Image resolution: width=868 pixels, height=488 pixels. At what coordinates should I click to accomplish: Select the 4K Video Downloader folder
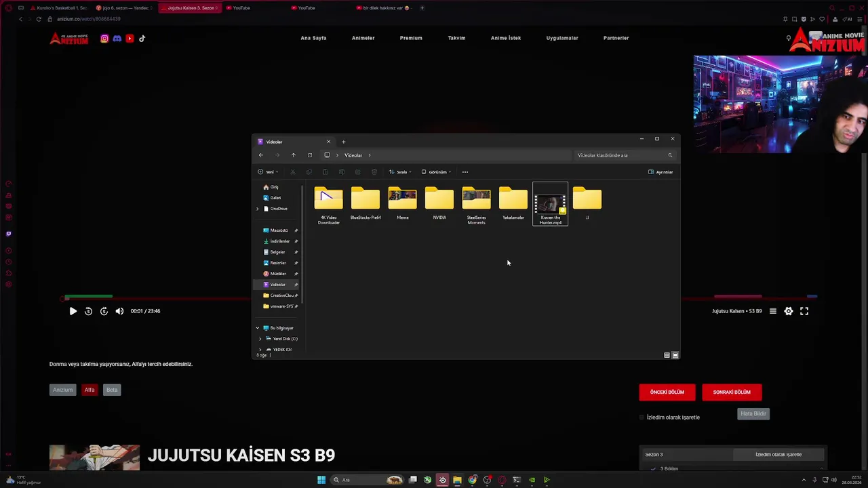pyautogui.click(x=329, y=205)
